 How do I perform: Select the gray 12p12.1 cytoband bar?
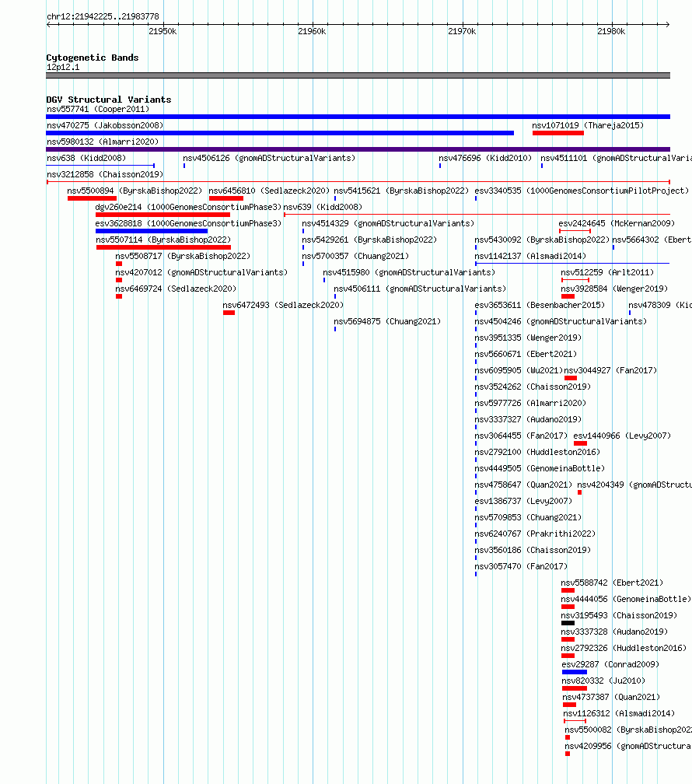pos(358,75)
